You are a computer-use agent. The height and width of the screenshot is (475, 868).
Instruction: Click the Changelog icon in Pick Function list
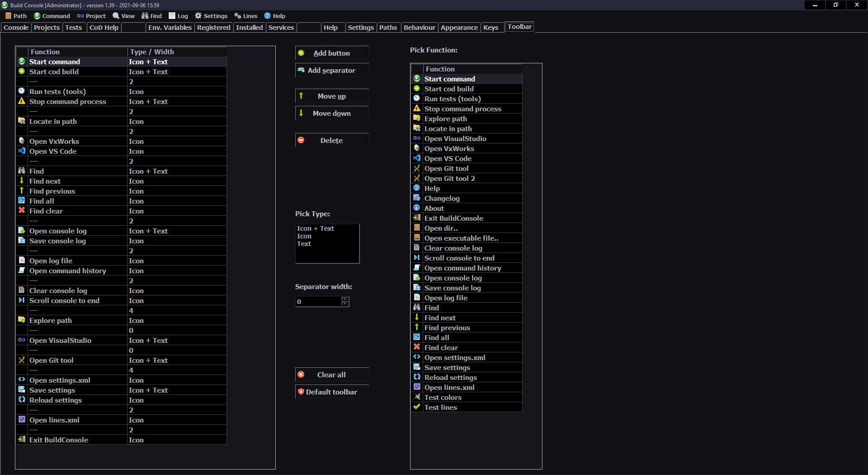417,198
